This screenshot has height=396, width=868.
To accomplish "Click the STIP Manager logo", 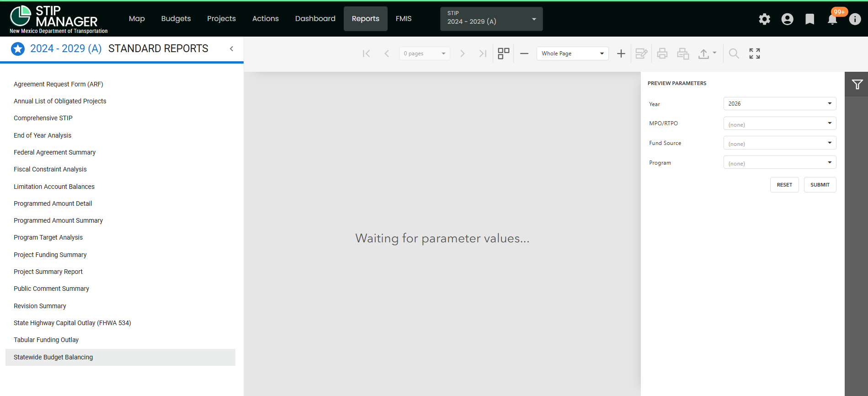I will click(x=59, y=19).
